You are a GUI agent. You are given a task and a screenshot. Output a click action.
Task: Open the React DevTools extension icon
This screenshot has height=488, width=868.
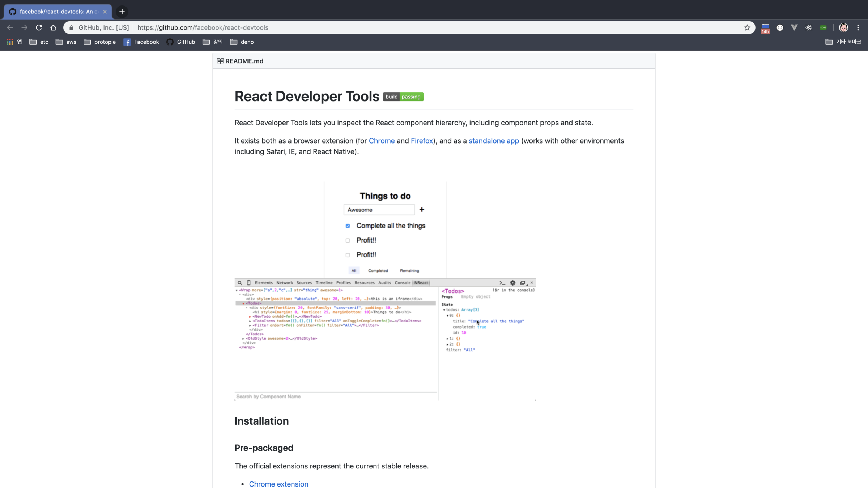pyautogui.click(x=809, y=27)
